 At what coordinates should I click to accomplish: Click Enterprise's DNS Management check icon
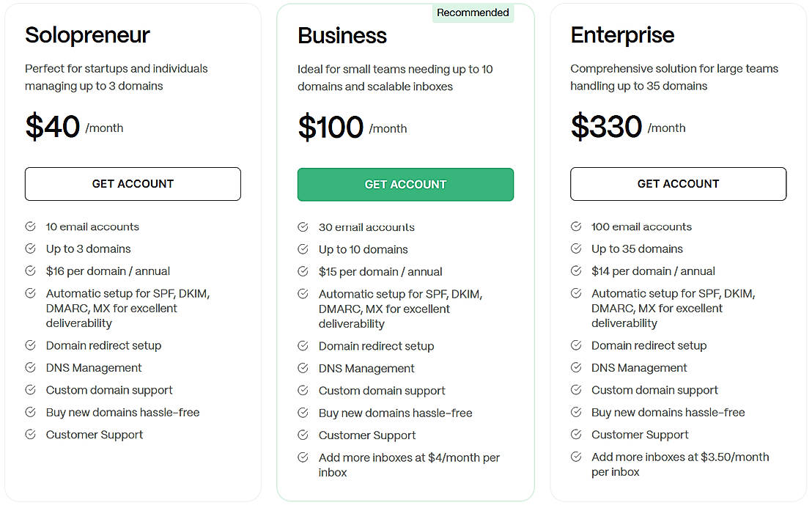click(x=576, y=367)
